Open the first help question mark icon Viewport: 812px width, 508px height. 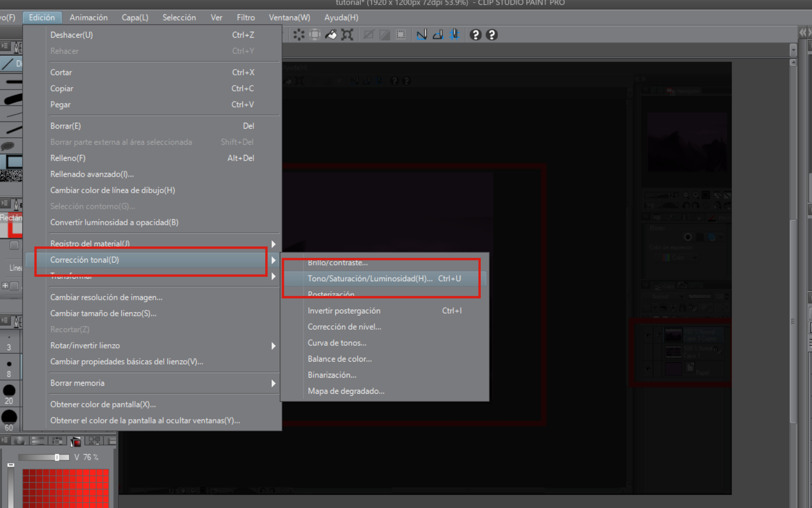pos(475,35)
